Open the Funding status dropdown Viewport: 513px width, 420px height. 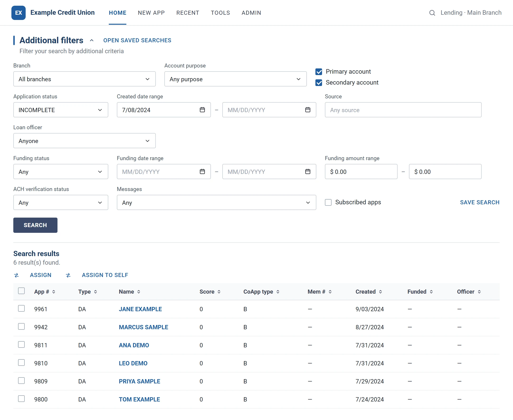61,172
